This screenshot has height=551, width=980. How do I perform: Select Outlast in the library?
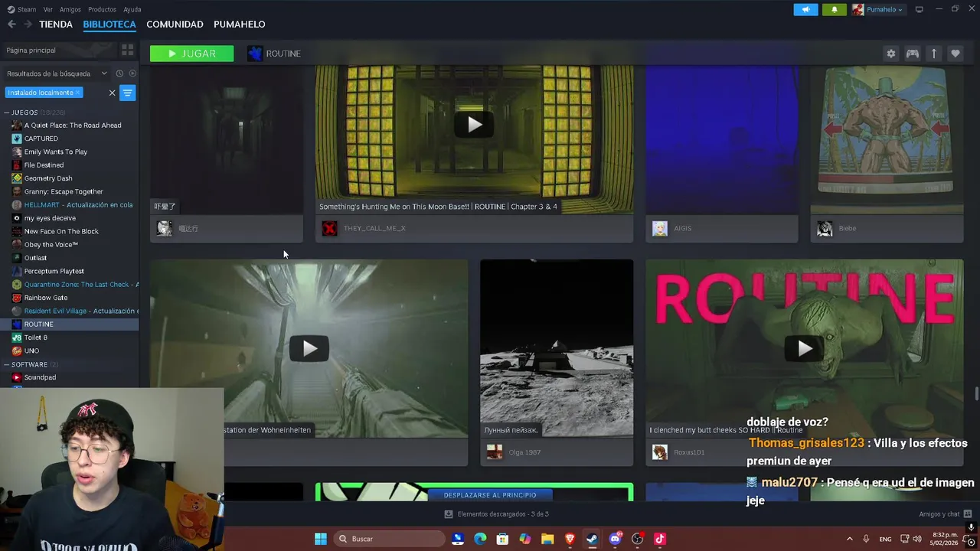point(35,258)
